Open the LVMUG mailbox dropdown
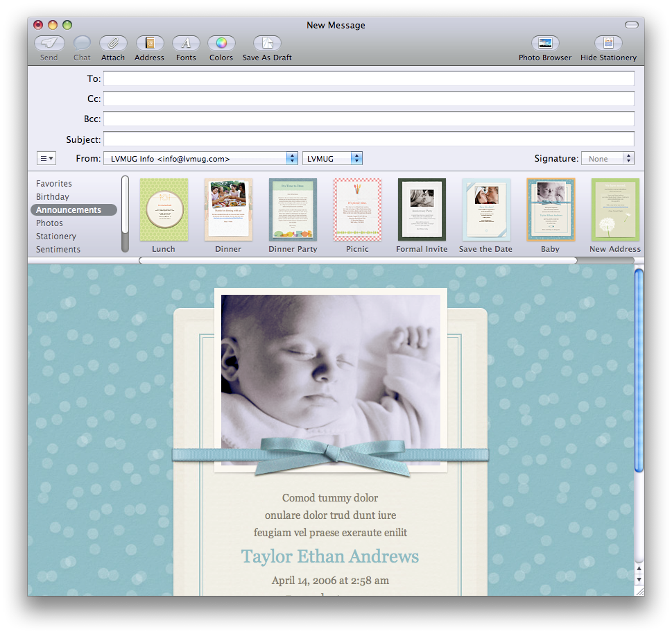The width and height of the screenshot is (672, 634). click(331, 157)
